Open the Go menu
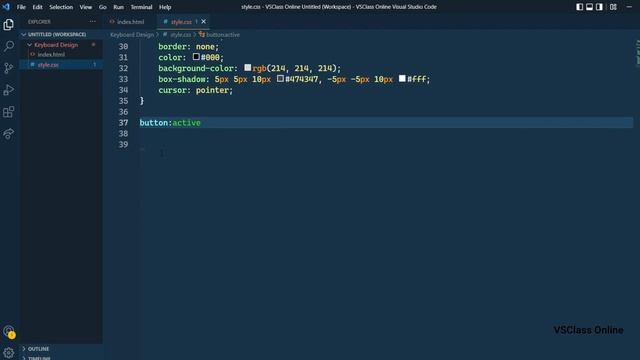Image resolution: width=640 pixels, height=360 pixels. click(x=102, y=7)
